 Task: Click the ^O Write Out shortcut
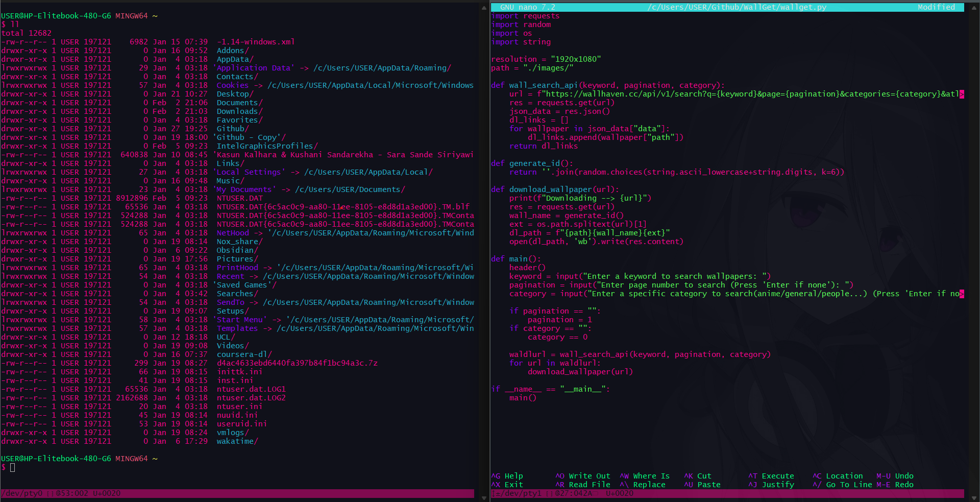click(x=583, y=476)
